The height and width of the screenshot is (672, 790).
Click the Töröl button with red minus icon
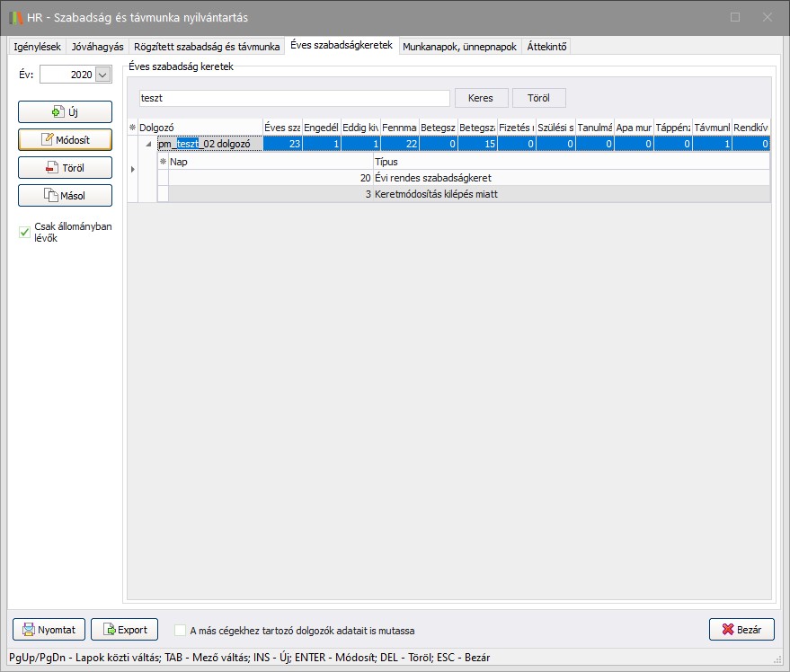65,168
